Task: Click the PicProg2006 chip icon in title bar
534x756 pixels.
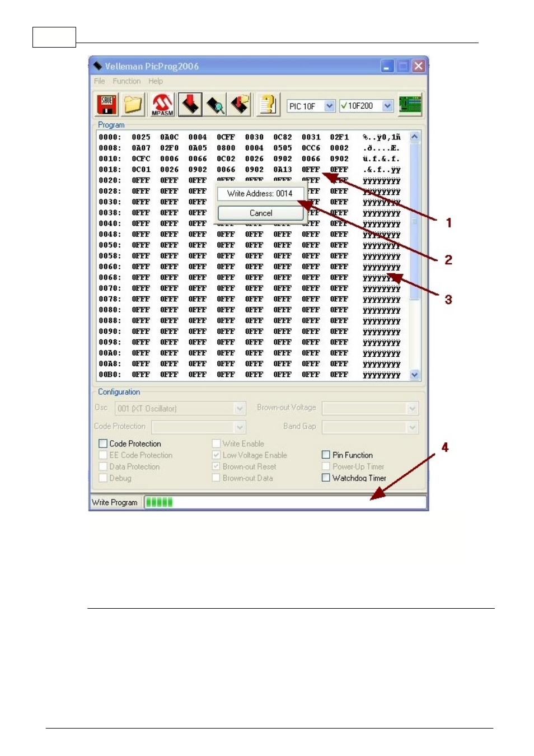Action: click(x=98, y=66)
